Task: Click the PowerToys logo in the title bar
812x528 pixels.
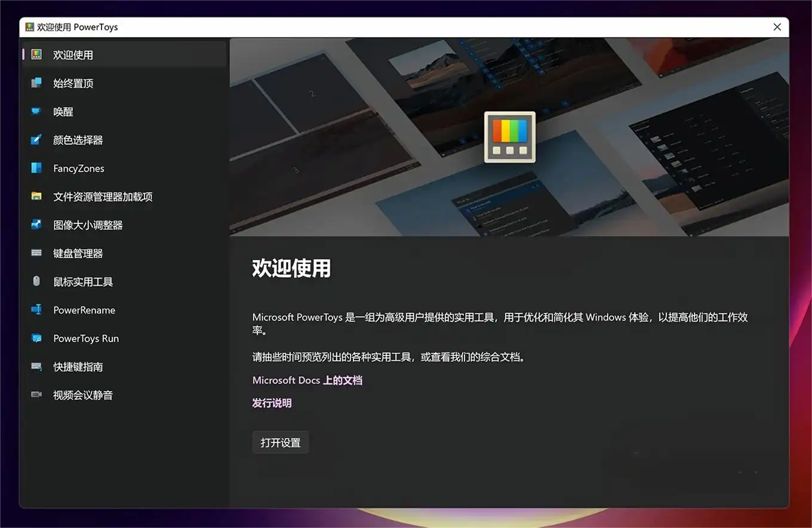Action: click(29, 27)
